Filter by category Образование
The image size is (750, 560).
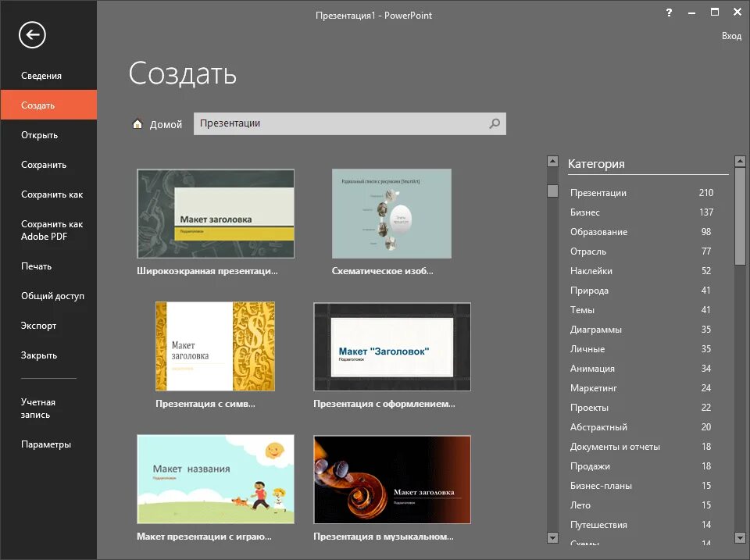click(641, 232)
